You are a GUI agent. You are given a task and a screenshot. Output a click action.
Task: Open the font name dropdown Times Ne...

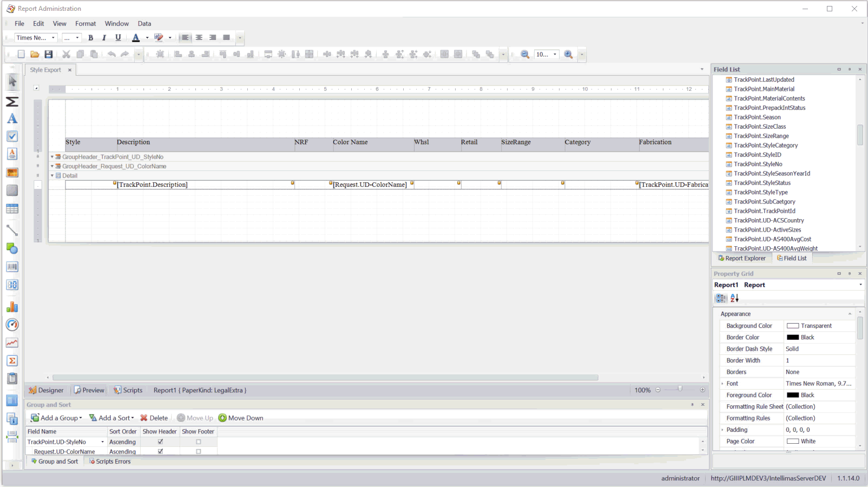point(53,38)
